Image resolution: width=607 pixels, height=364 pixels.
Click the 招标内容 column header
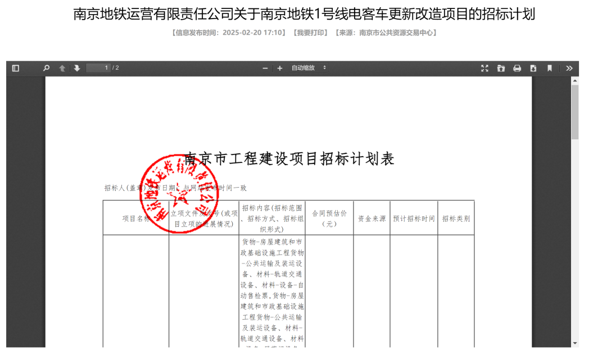click(272, 219)
